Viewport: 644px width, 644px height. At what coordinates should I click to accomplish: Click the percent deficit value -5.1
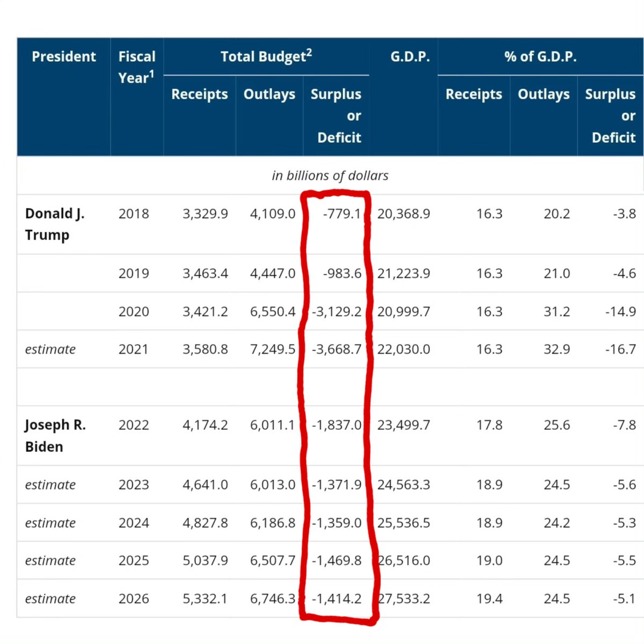click(624, 598)
